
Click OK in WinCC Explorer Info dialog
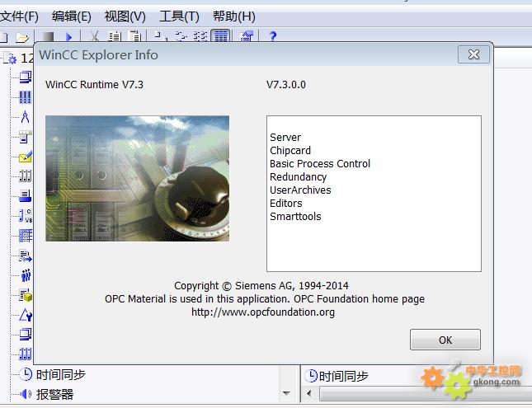click(x=445, y=340)
